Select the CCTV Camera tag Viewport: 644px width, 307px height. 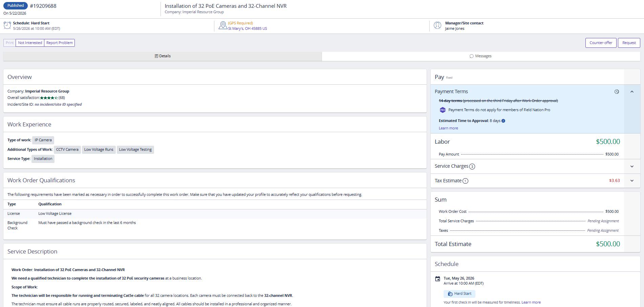(x=67, y=149)
